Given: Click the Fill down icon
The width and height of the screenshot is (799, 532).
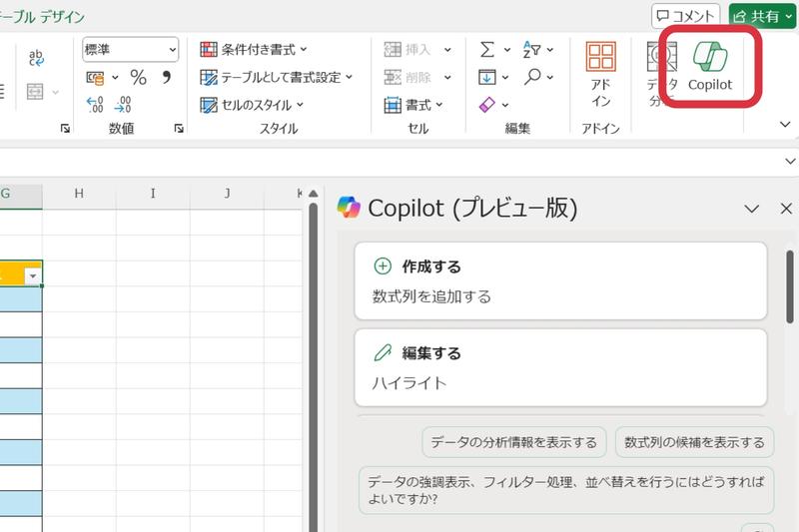Looking at the screenshot, I should click(x=487, y=78).
